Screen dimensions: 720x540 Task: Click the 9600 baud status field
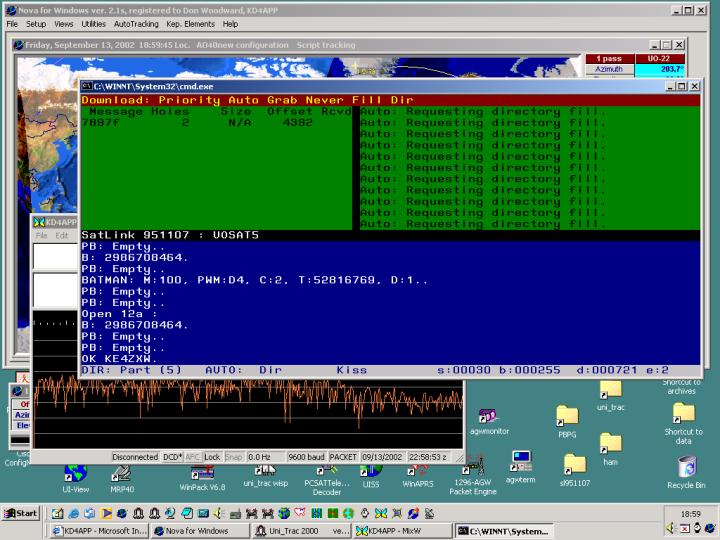[308, 457]
